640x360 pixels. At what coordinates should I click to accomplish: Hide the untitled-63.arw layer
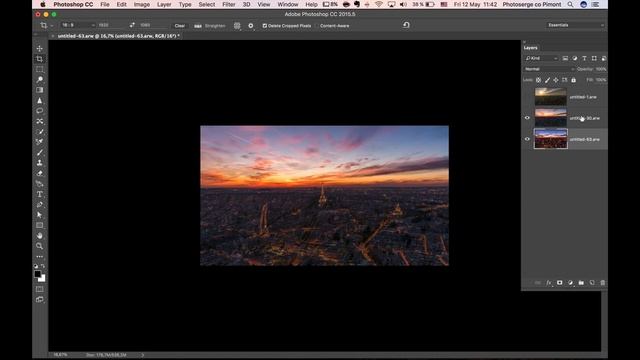click(527, 139)
